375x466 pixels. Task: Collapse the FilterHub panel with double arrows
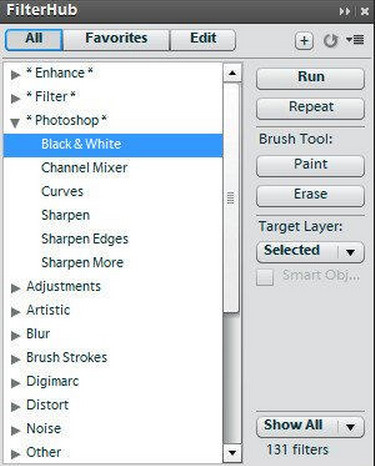(344, 12)
